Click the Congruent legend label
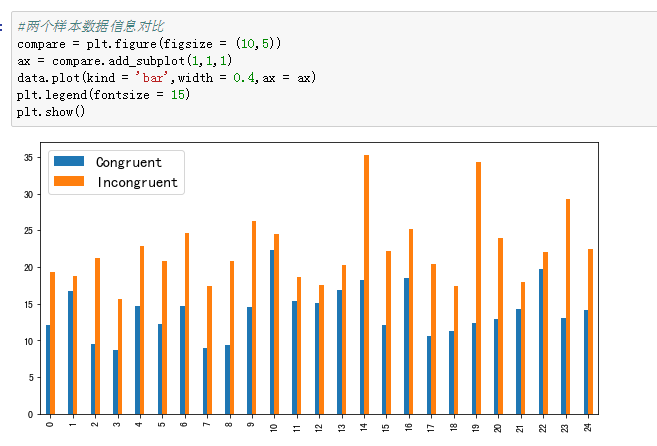 (x=129, y=162)
